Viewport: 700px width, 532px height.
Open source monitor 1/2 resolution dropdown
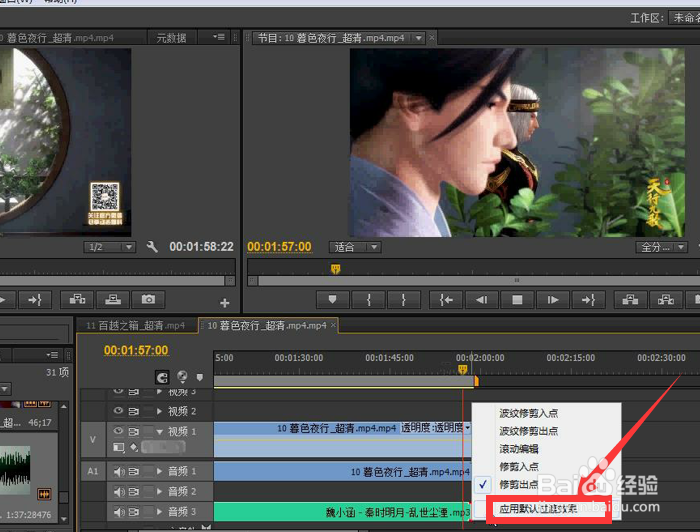click(x=109, y=247)
